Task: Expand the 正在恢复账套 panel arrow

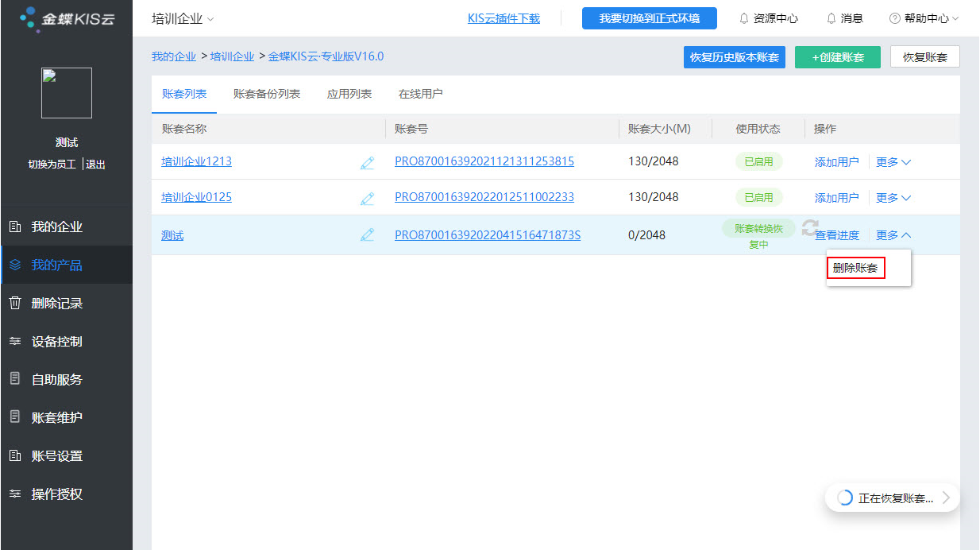Action: 946,498
